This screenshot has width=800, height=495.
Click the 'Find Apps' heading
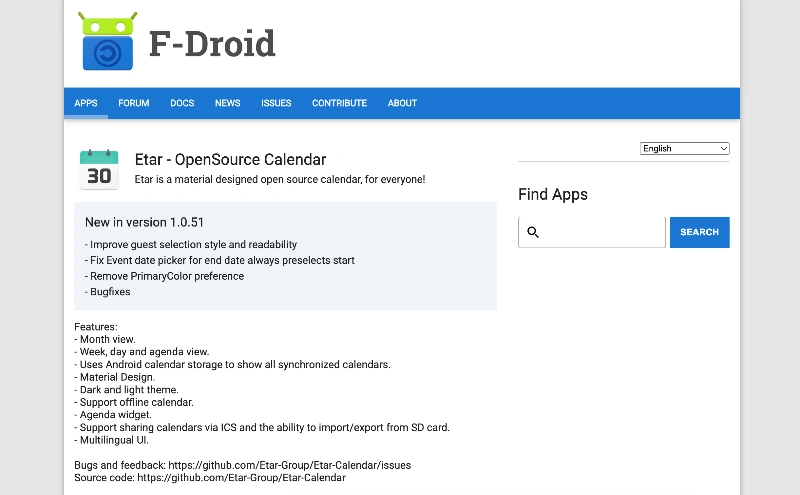click(553, 194)
